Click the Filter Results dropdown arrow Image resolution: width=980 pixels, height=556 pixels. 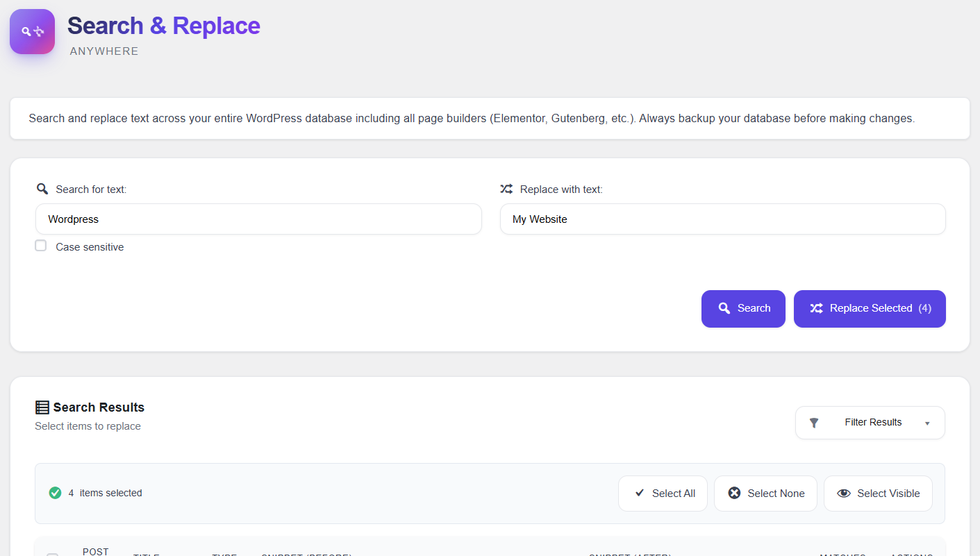pos(927,423)
